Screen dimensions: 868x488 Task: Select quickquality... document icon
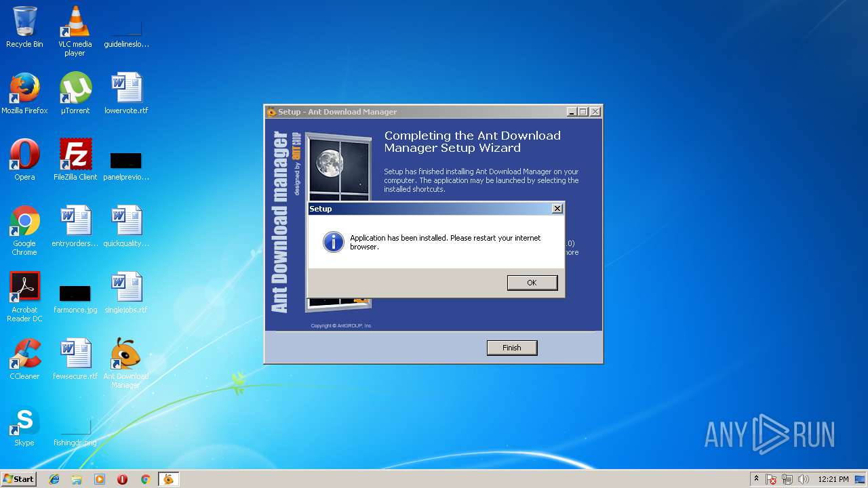click(126, 226)
